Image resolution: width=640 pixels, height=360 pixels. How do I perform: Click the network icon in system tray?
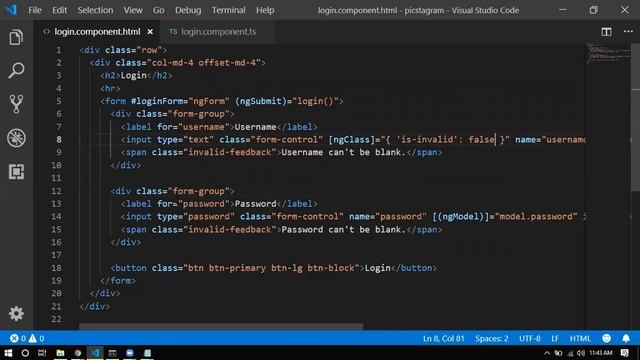(x=570, y=353)
